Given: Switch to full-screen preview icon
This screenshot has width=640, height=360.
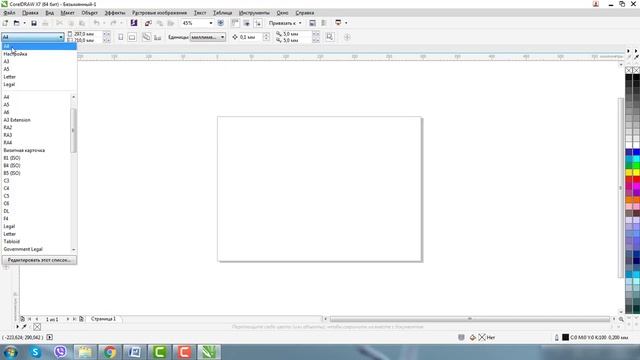Looking at the screenshot, I should (x=220, y=23).
